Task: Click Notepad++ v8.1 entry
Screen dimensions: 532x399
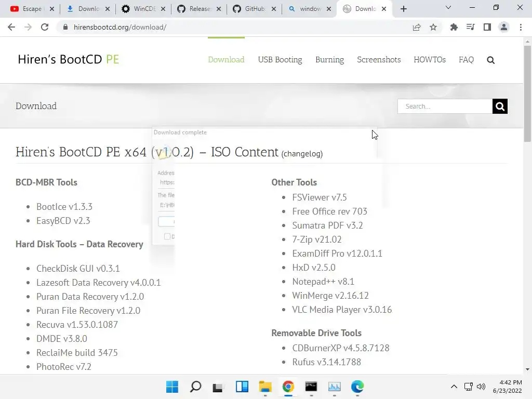Action: tap(323, 282)
